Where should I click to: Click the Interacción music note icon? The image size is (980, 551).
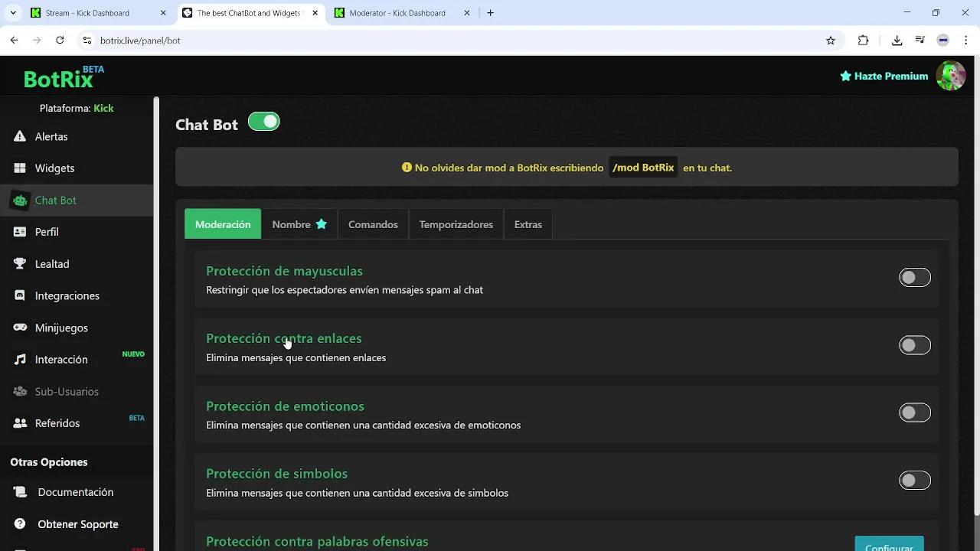[20, 360]
